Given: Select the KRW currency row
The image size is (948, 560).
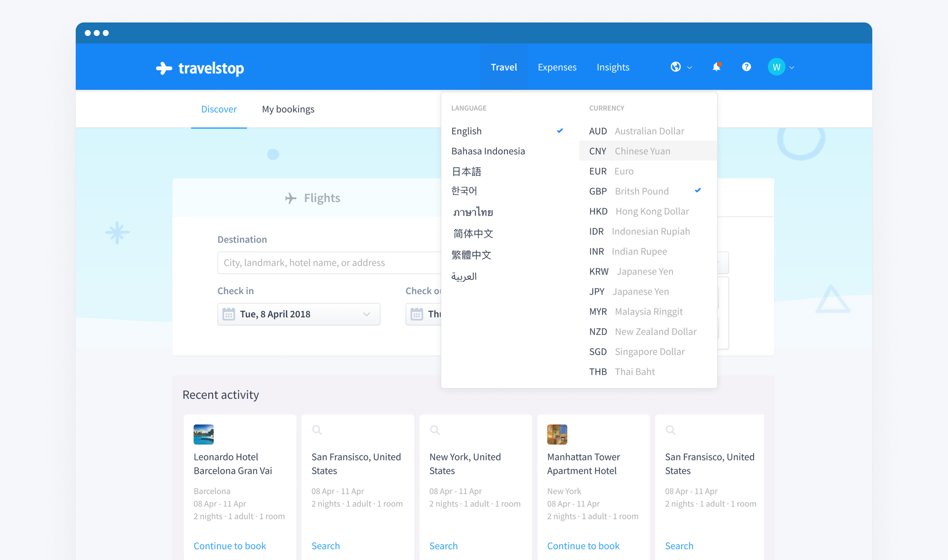Looking at the screenshot, I should [x=648, y=271].
